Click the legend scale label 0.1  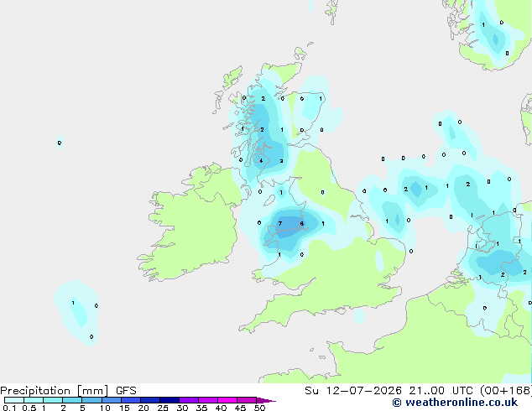9,408
